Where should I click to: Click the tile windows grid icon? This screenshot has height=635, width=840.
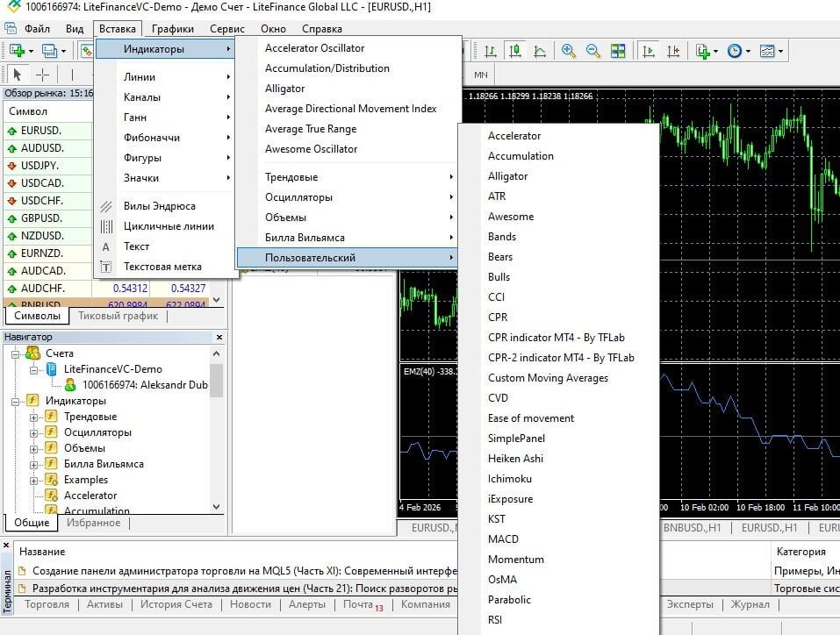point(619,51)
